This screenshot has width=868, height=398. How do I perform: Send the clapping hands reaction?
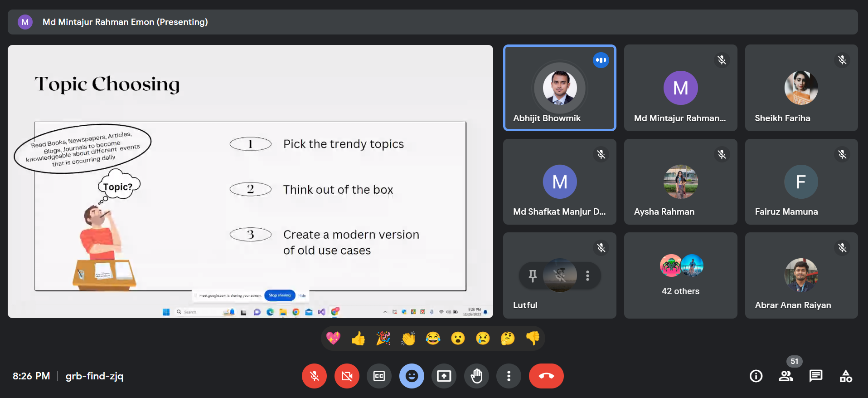pos(408,338)
